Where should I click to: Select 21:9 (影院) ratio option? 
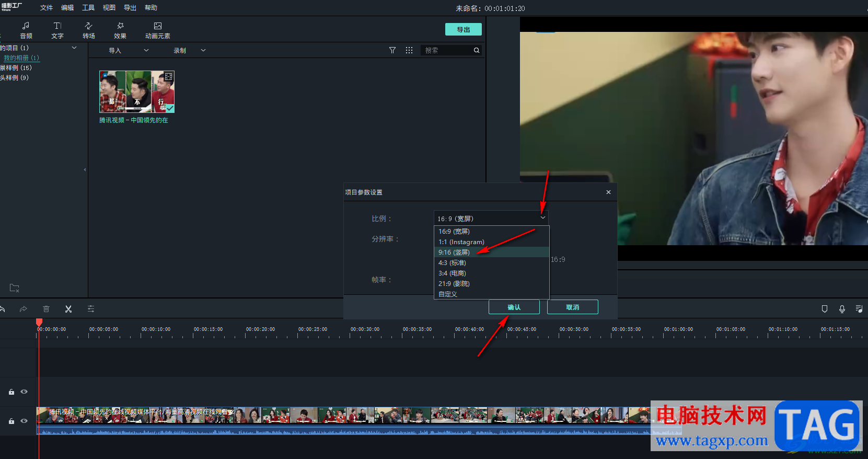pyautogui.click(x=491, y=283)
